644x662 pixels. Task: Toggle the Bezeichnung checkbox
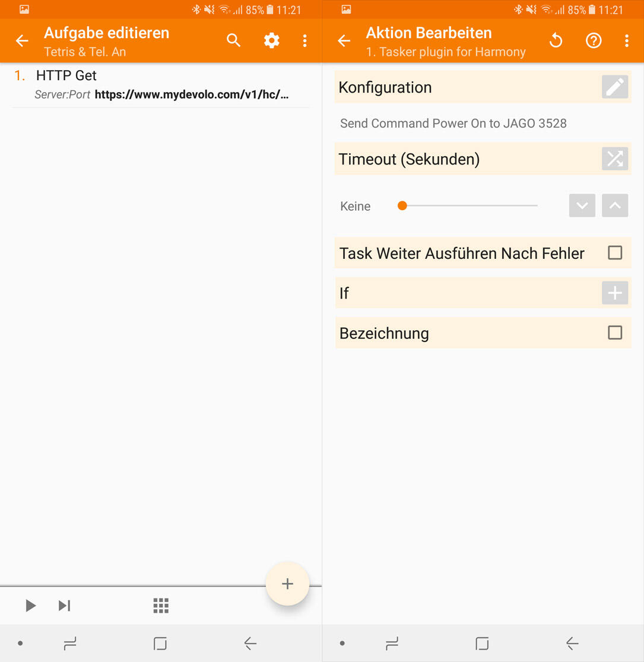615,332
